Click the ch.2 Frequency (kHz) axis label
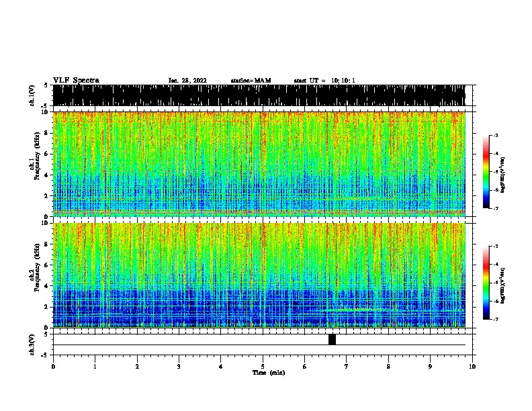532x411 pixels. [35, 267]
